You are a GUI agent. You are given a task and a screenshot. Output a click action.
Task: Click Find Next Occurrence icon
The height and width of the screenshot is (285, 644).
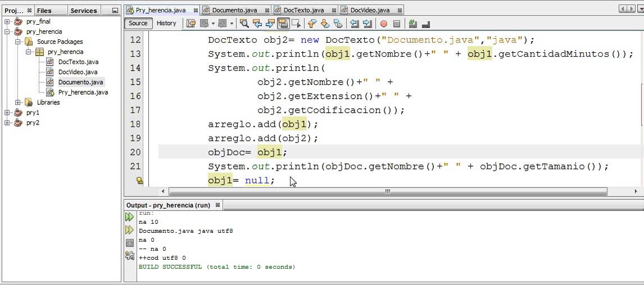270,24
